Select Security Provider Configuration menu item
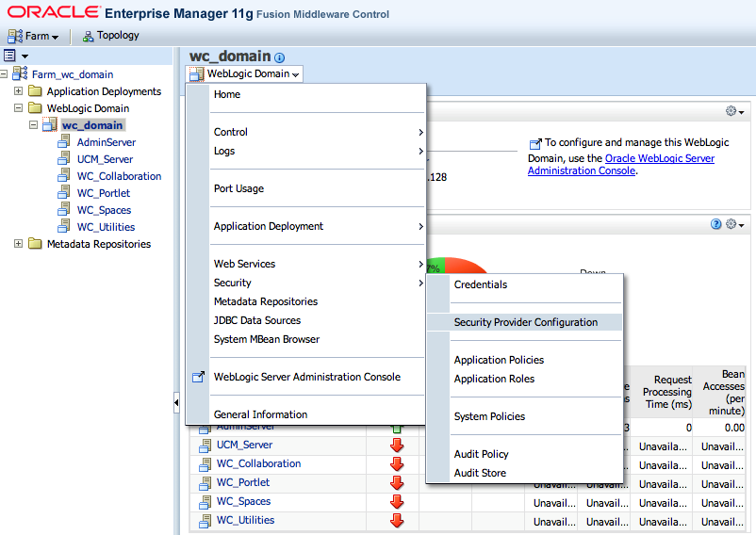The width and height of the screenshot is (756, 535). pyautogui.click(x=525, y=322)
